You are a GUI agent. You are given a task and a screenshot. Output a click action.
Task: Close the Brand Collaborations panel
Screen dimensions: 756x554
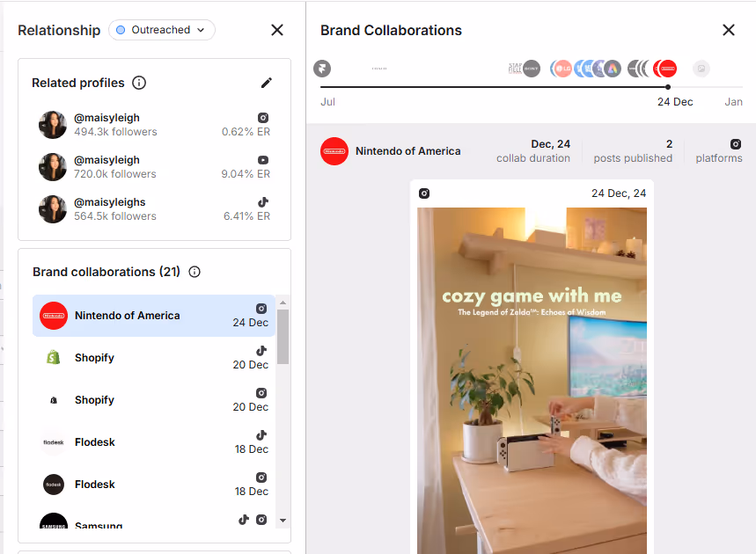[729, 30]
